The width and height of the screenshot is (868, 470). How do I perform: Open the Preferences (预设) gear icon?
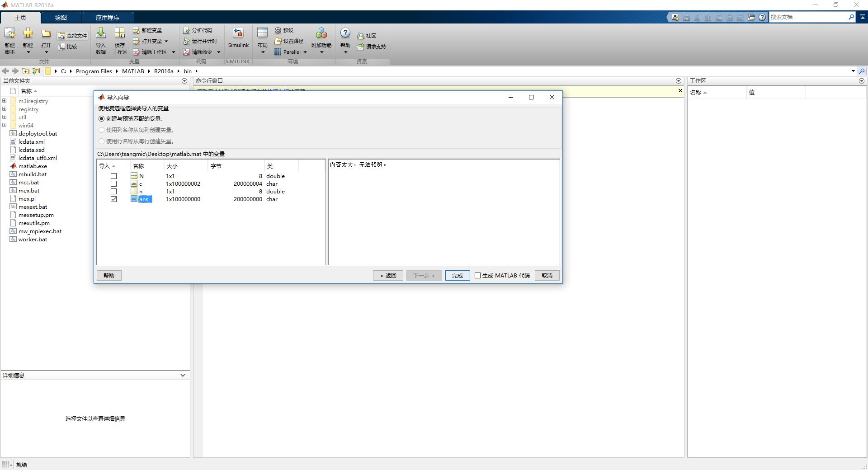pyautogui.click(x=278, y=30)
